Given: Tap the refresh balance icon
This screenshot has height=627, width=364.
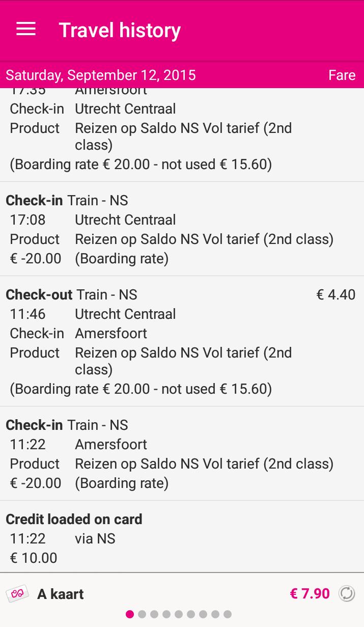Looking at the screenshot, I should click(x=347, y=593).
